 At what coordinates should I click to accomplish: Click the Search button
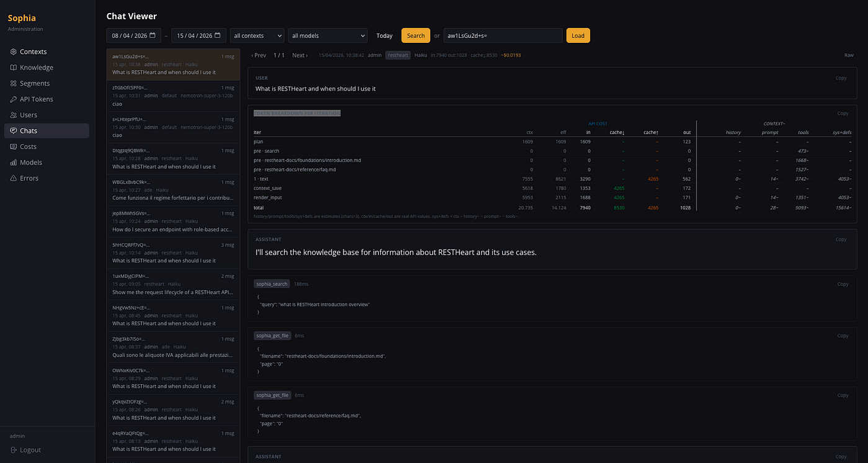(415, 36)
